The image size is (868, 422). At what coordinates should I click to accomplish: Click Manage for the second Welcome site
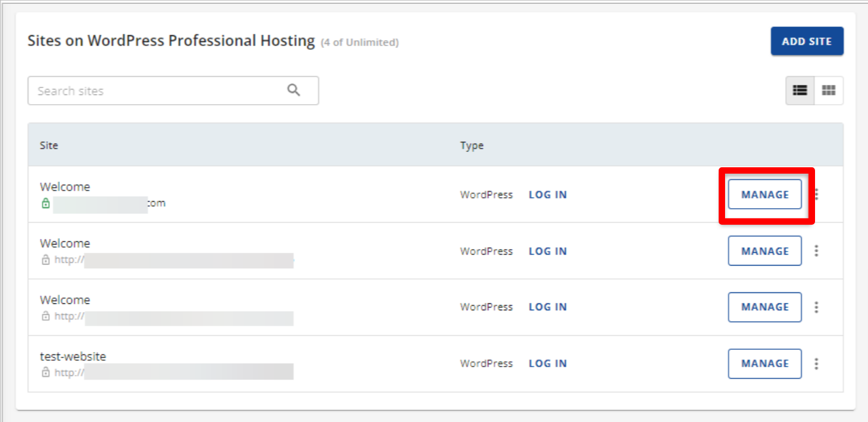(x=765, y=251)
